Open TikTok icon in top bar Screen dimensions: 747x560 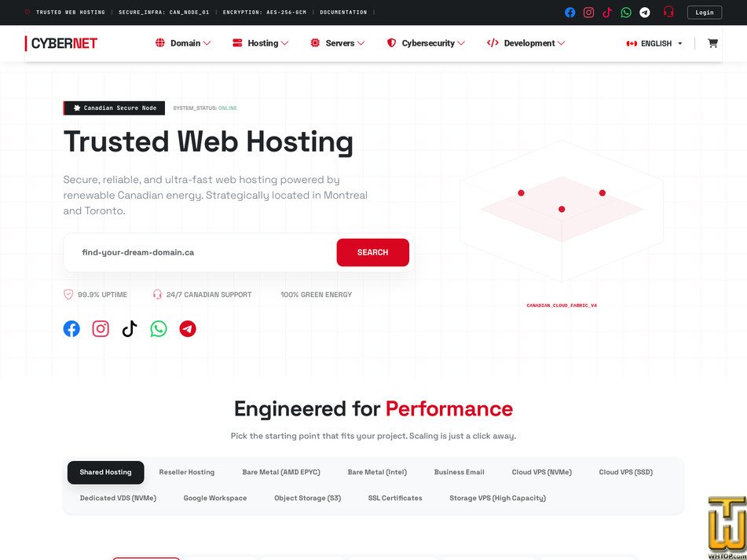[607, 13]
